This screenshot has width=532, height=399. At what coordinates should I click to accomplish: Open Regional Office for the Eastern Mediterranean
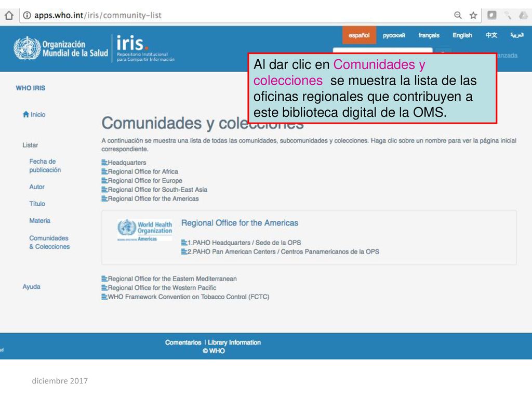172,279
